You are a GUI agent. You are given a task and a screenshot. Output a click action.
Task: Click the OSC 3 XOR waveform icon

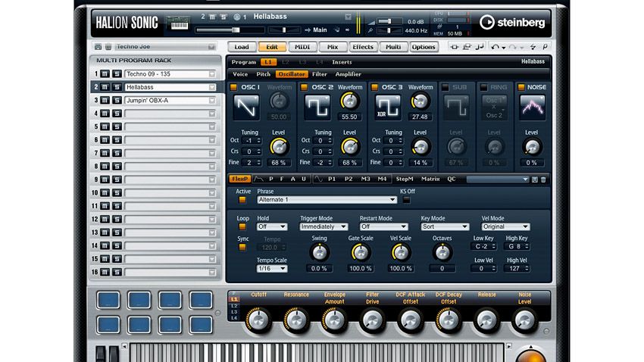tap(388, 107)
